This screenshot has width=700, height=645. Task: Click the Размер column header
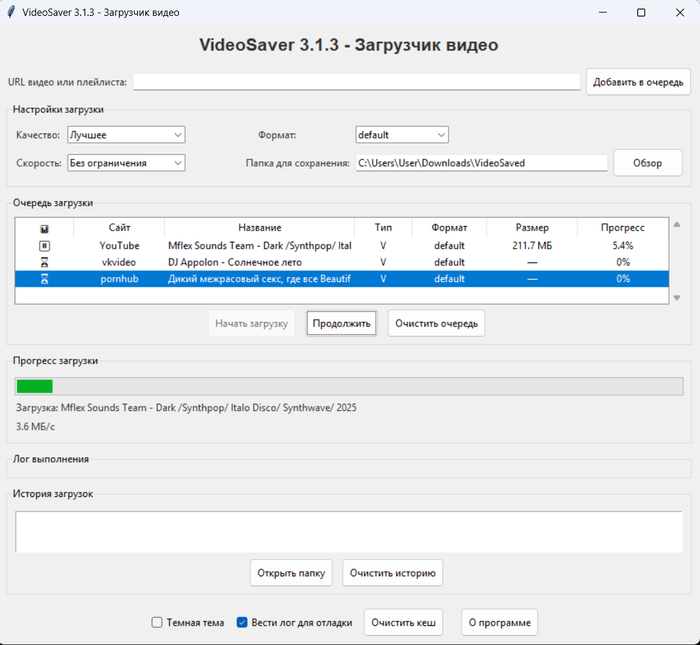tap(531, 228)
